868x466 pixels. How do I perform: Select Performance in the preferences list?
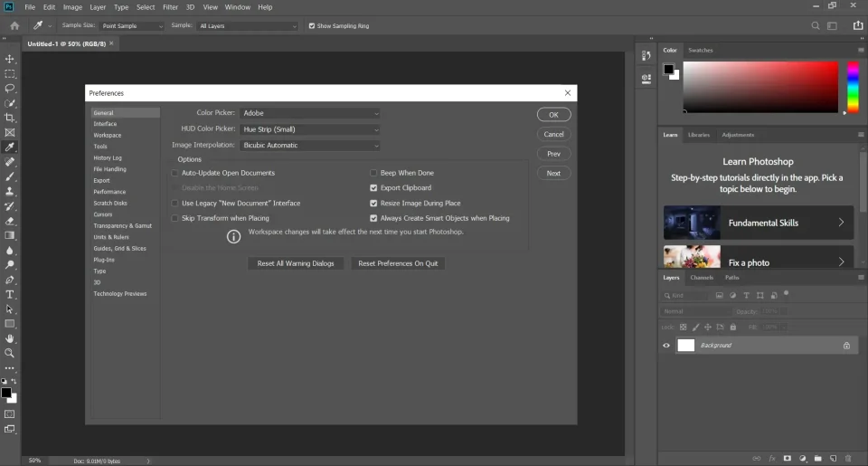point(109,192)
